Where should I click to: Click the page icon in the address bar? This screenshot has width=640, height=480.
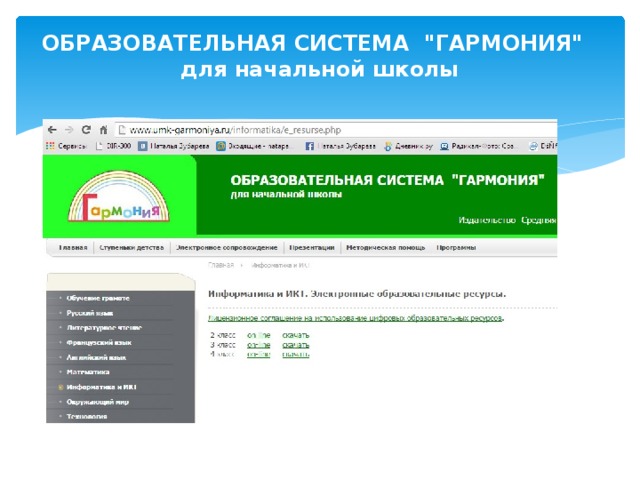pos(121,130)
